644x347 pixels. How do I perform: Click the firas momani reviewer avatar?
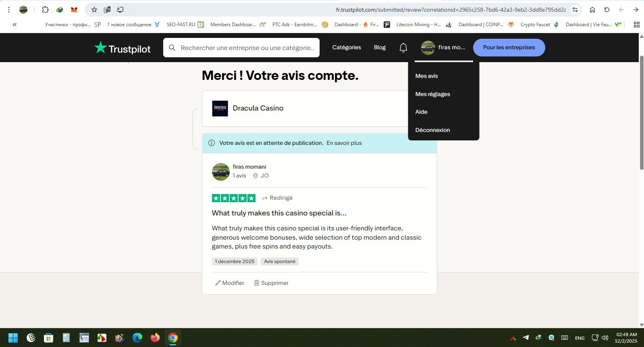coord(221,172)
